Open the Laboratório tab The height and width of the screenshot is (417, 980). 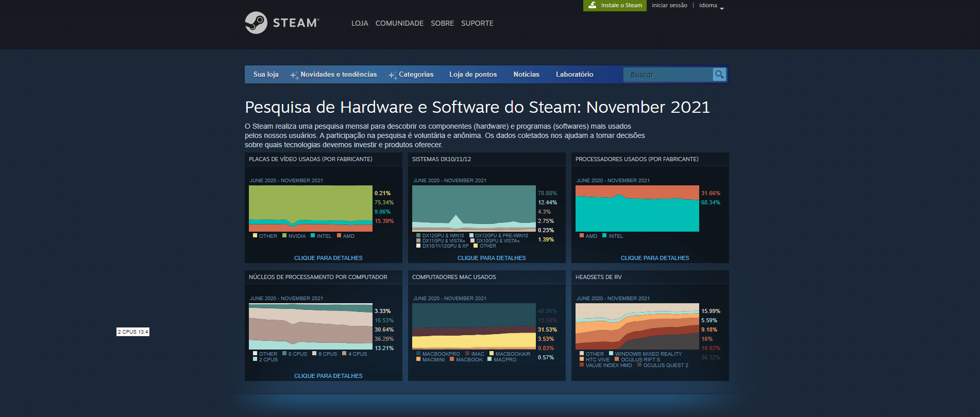tap(575, 74)
